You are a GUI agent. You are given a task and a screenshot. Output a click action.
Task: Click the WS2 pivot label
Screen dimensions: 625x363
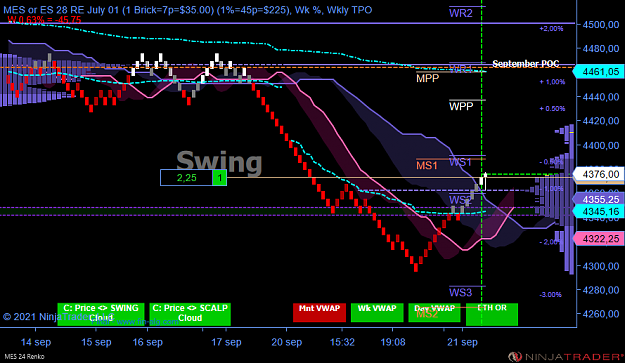pyautogui.click(x=460, y=200)
